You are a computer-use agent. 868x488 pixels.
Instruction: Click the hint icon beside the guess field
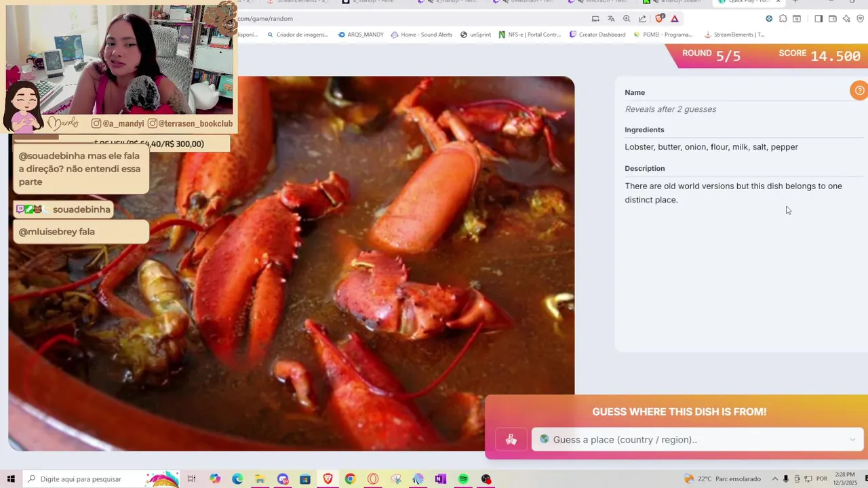(x=511, y=440)
